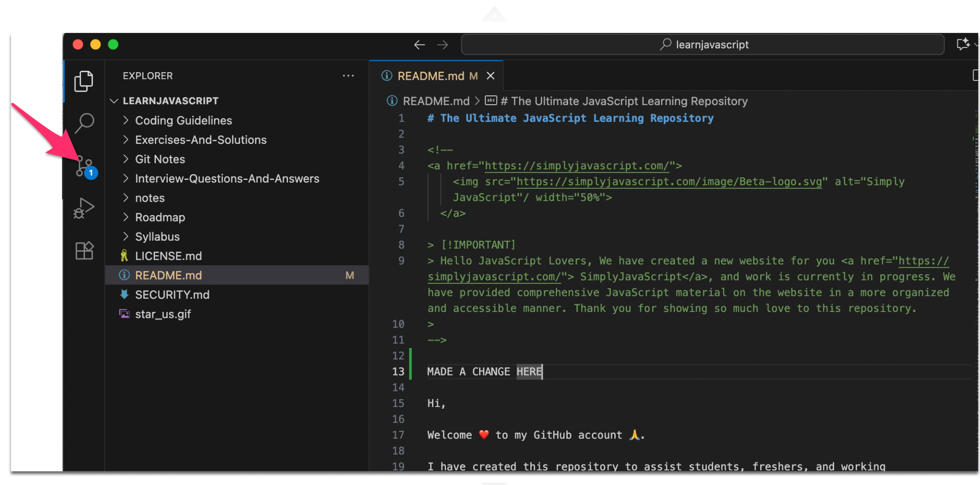
Task: Expand the Exercises-And-Solutions folder
Action: click(x=126, y=140)
